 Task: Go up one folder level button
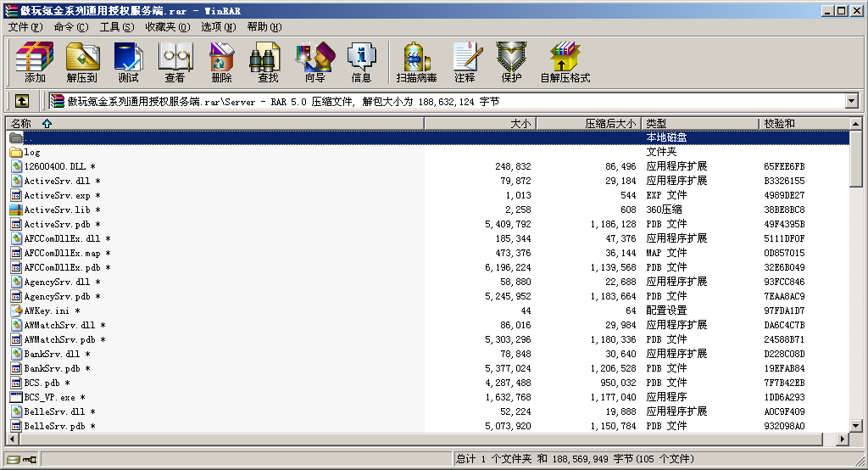21,101
